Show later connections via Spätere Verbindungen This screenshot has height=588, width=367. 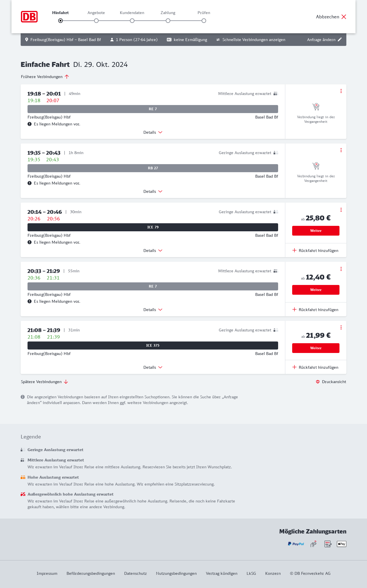pyautogui.click(x=44, y=382)
